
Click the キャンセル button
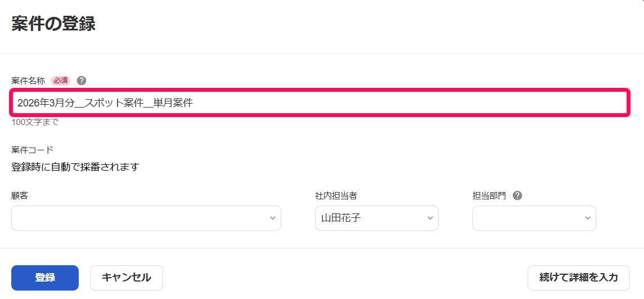[127, 278]
